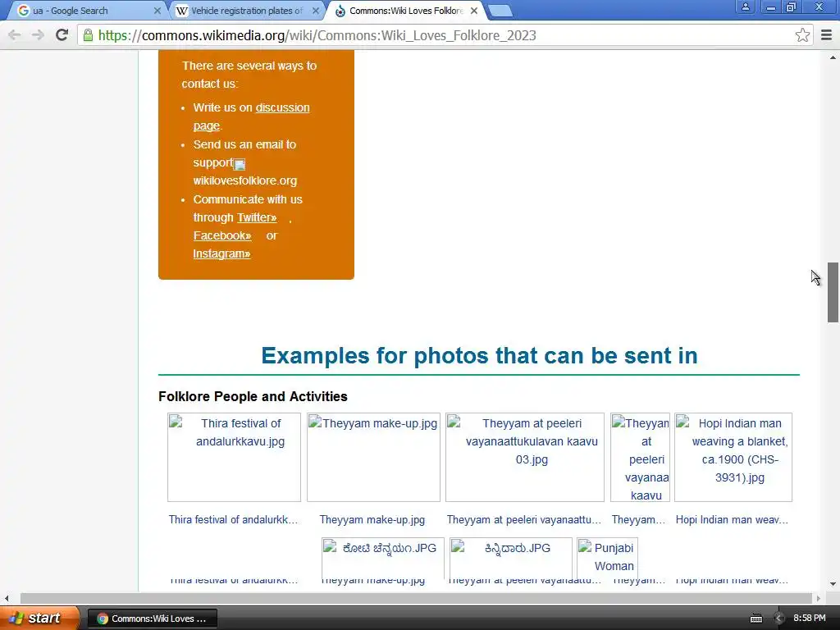Open a new tab button

point(500,11)
